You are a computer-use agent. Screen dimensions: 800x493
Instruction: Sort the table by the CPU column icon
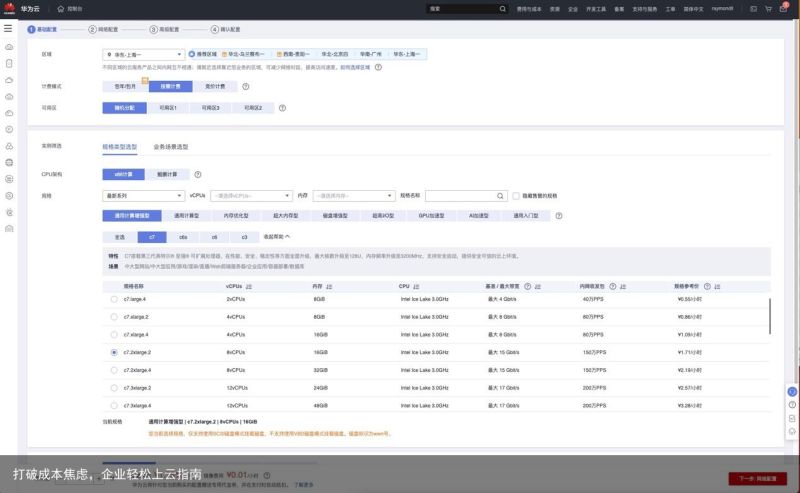(x=416, y=287)
